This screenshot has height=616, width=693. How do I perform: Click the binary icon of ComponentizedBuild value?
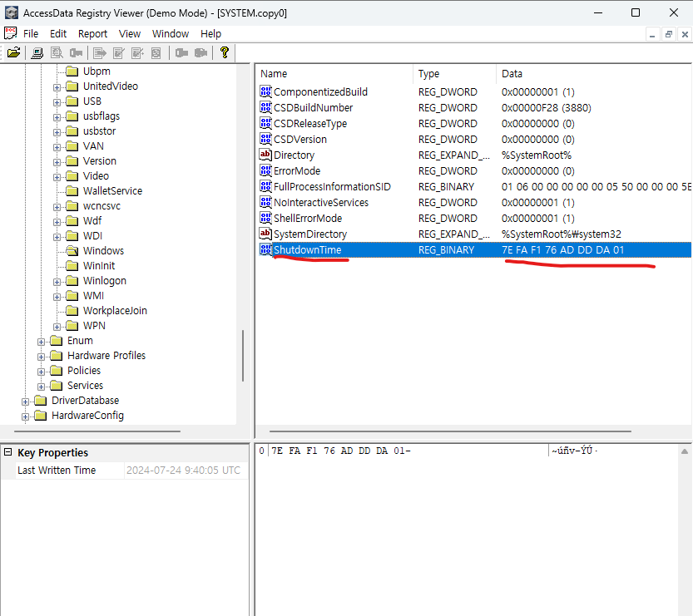coord(265,91)
